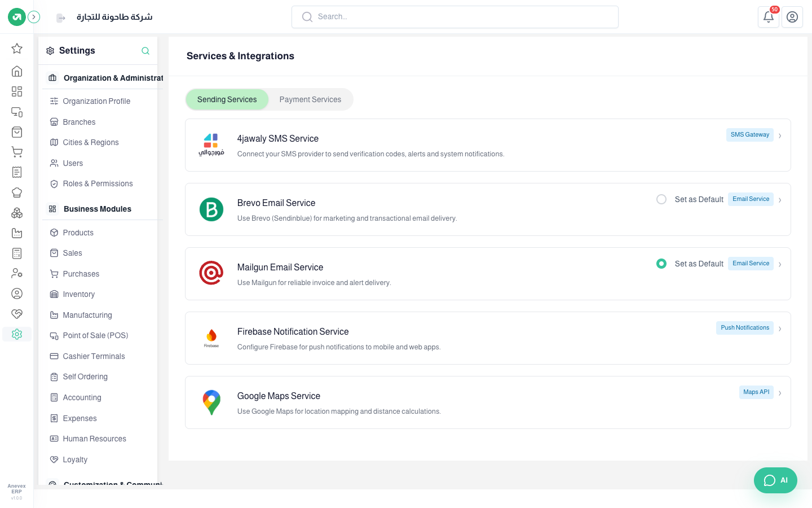Expand 4jawaly SMS Service chevron
Viewport: 812px width, 508px height.
780,135
